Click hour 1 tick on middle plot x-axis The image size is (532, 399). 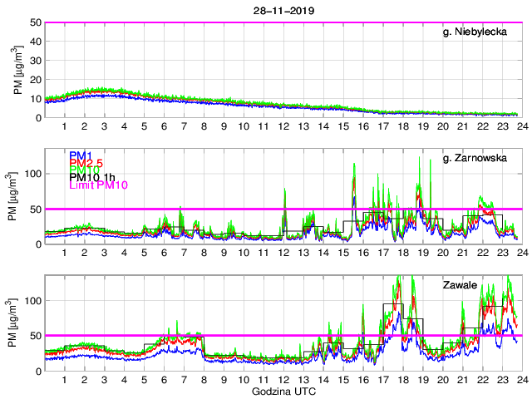[x=65, y=253]
